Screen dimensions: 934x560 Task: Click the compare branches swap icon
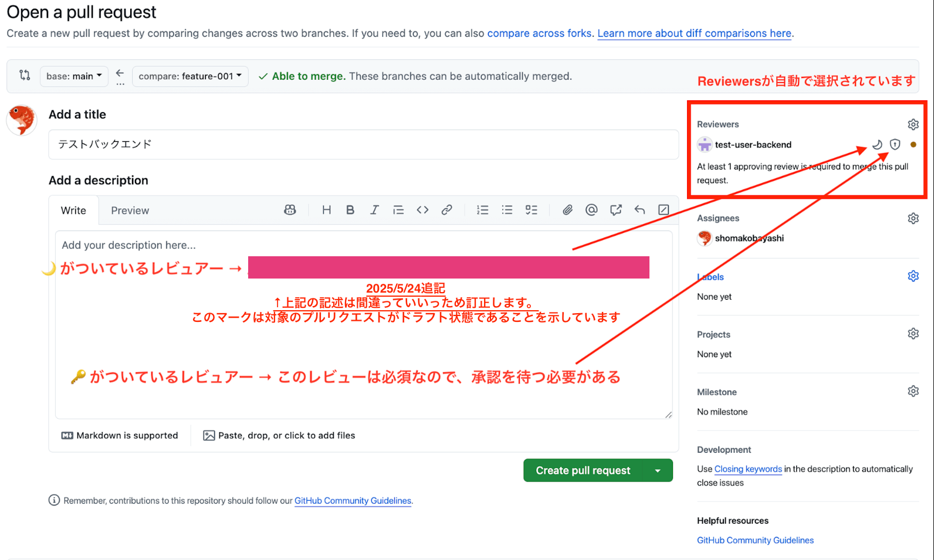click(25, 75)
